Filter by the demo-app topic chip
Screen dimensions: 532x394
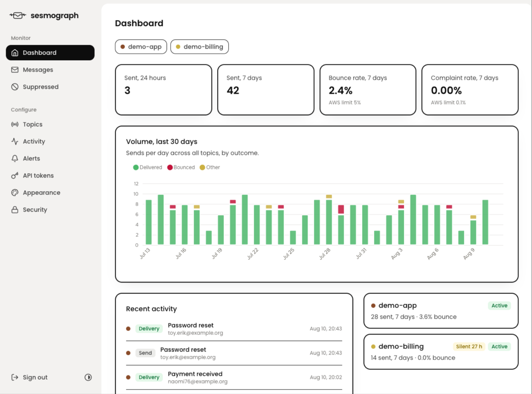point(141,47)
